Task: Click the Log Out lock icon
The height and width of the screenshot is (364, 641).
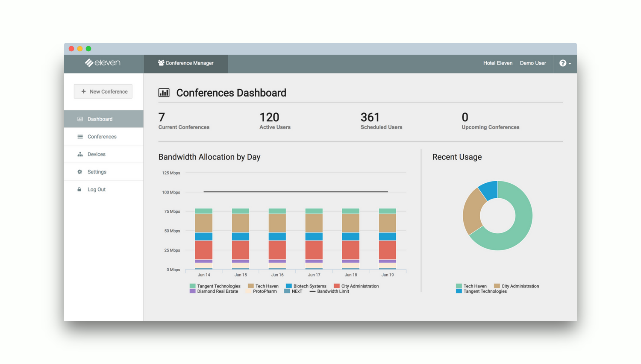Action: [79, 189]
